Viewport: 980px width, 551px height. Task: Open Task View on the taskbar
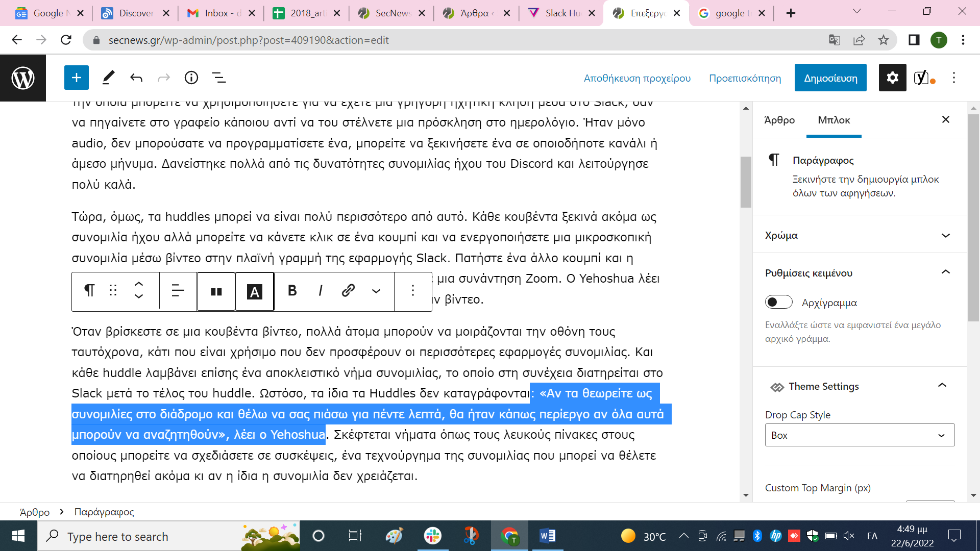pyautogui.click(x=355, y=536)
